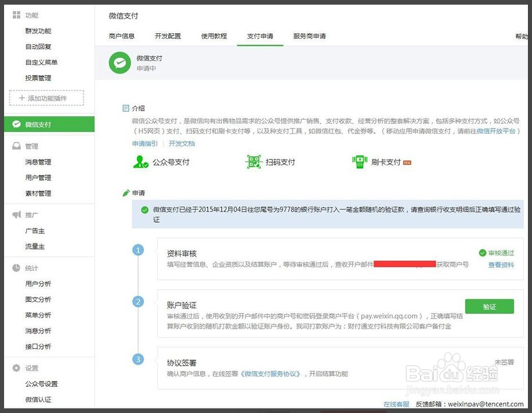
Task: Click the 添加功能插件 button
Action: click(47, 98)
